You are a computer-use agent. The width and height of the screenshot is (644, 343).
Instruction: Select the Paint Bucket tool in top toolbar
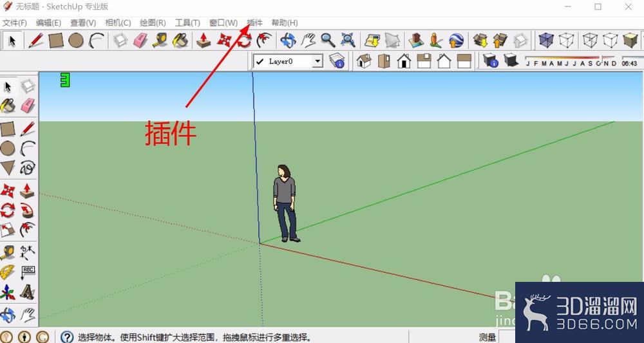pos(180,40)
